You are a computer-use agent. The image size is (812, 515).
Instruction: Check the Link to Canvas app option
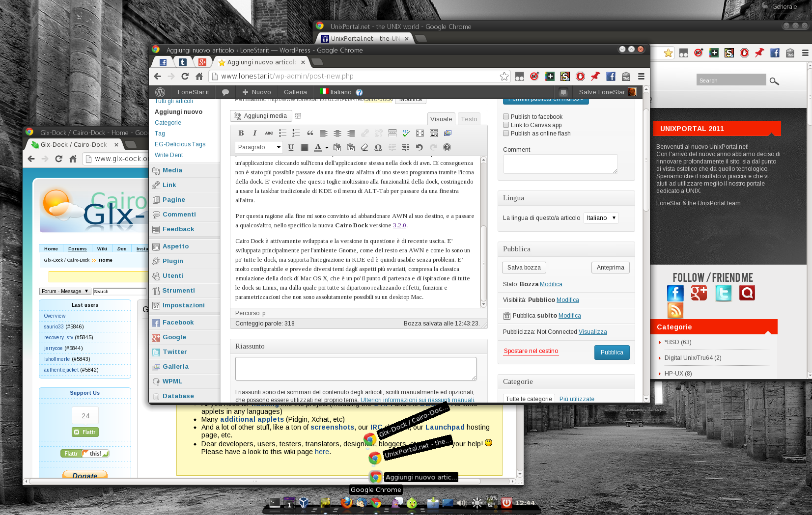(506, 125)
